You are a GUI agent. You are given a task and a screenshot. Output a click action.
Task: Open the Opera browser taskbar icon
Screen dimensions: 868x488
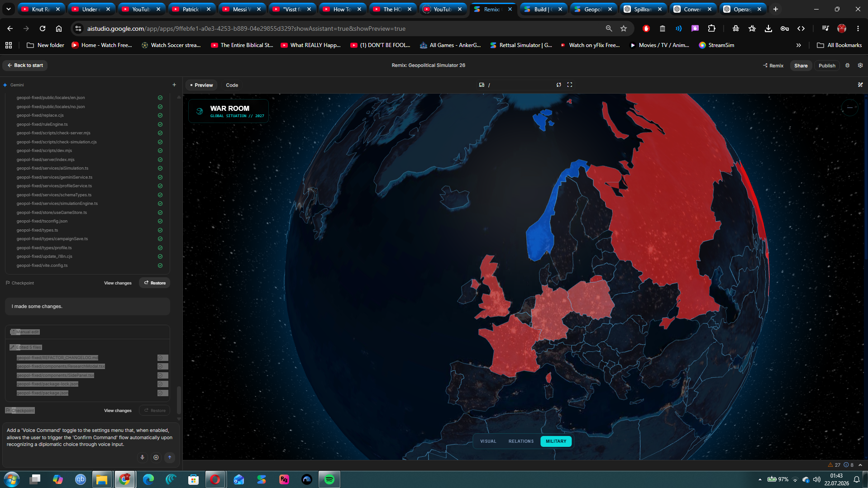point(215,479)
